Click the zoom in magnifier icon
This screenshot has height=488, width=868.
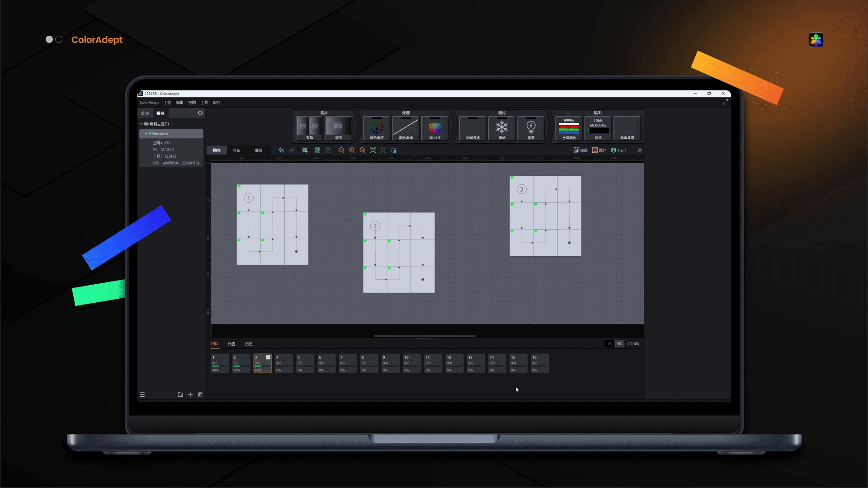[x=352, y=150]
